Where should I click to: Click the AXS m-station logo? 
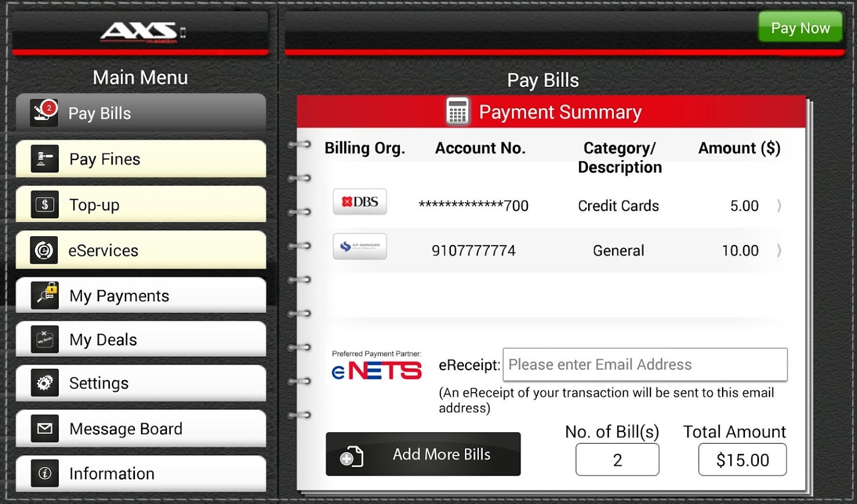(139, 31)
